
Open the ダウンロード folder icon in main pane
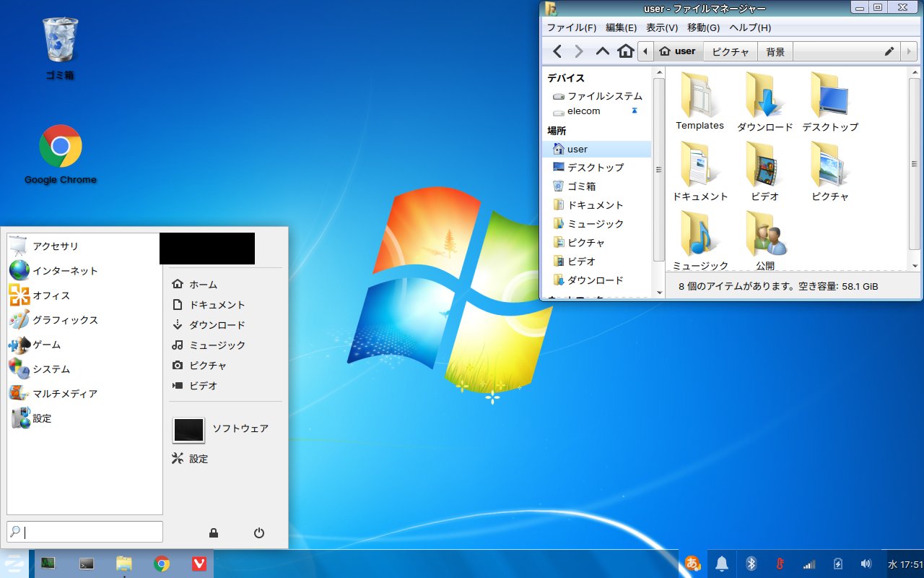coord(764,101)
